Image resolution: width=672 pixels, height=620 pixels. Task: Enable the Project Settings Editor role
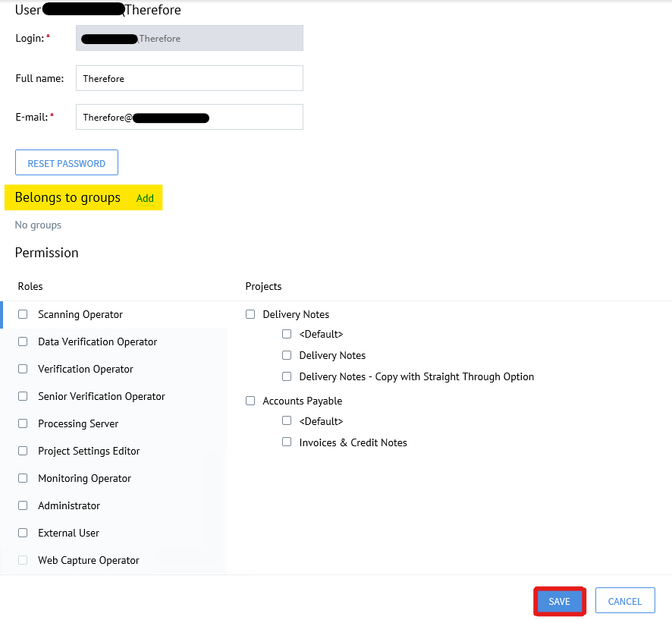click(23, 451)
